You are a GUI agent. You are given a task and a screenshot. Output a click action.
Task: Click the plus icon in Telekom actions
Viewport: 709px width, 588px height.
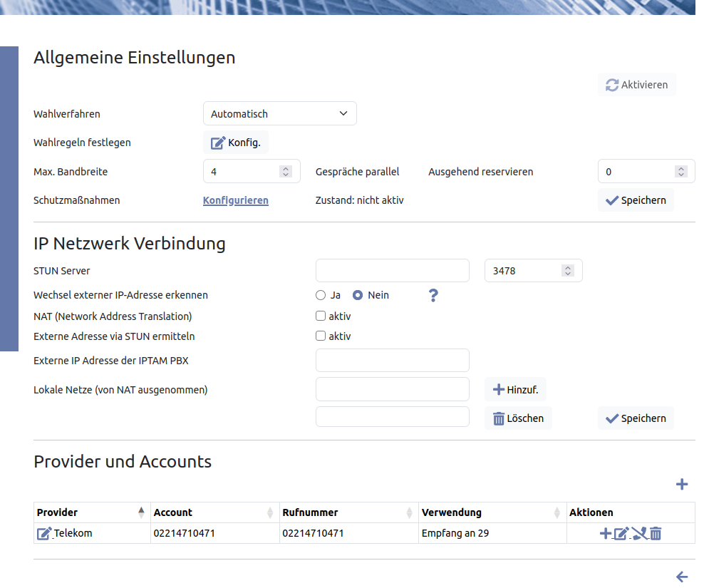tap(605, 533)
